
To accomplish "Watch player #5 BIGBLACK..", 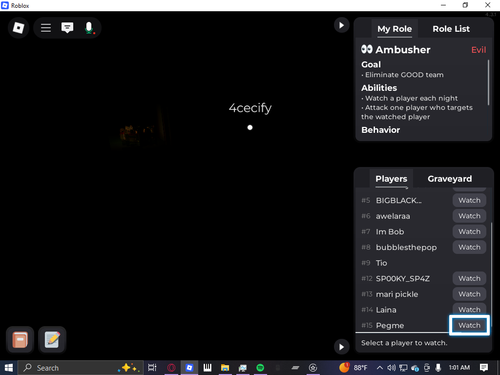I will 469,200.
